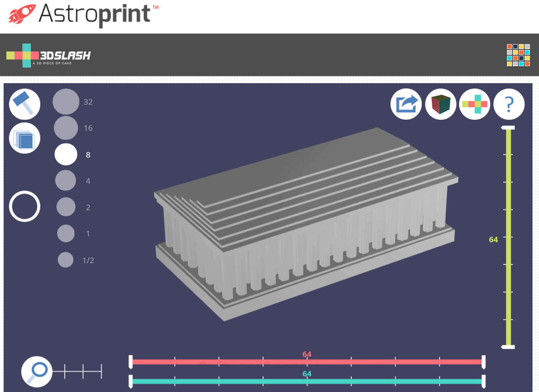Select cube size 4

66,180
